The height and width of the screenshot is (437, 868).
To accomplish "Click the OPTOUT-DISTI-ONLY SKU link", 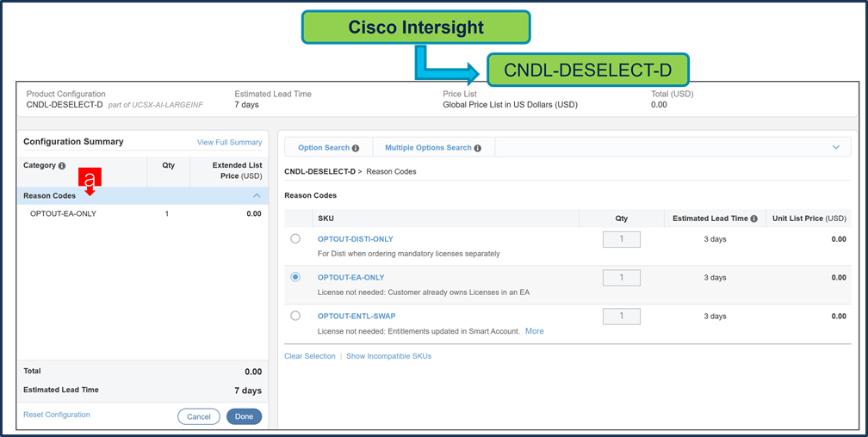I will pyautogui.click(x=356, y=239).
